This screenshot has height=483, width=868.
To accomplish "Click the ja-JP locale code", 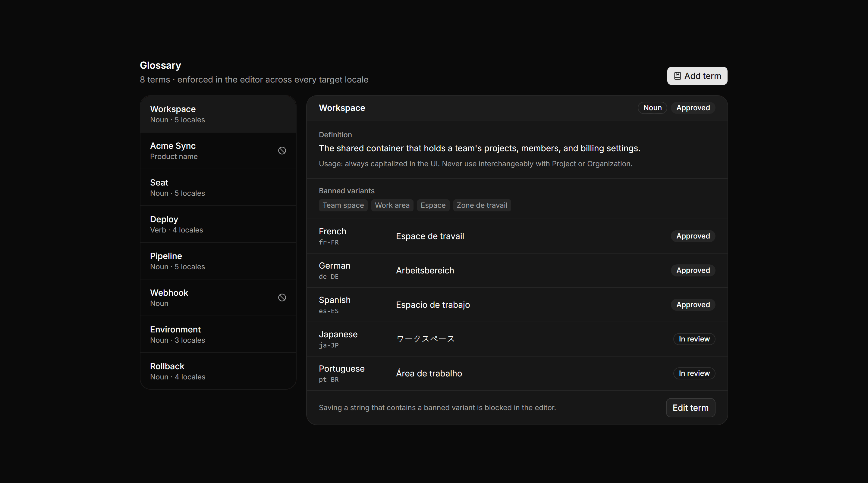I will [x=329, y=345].
